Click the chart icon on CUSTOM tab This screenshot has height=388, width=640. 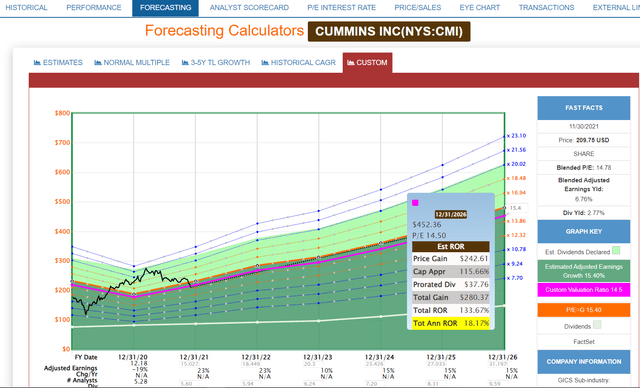pos(351,62)
